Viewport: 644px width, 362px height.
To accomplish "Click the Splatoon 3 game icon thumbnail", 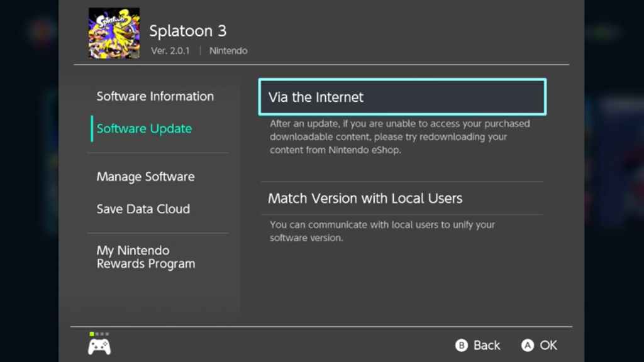I will pyautogui.click(x=114, y=33).
